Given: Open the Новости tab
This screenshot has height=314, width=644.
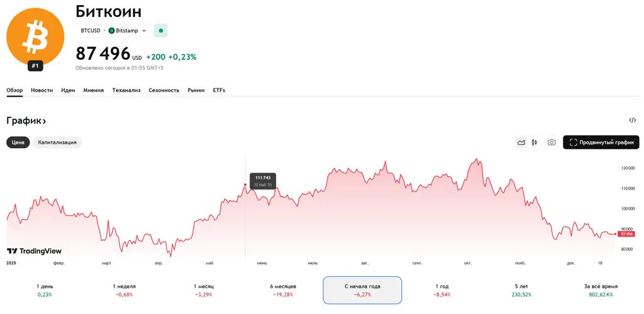Looking at the screenshot, I should pos(42,90).
